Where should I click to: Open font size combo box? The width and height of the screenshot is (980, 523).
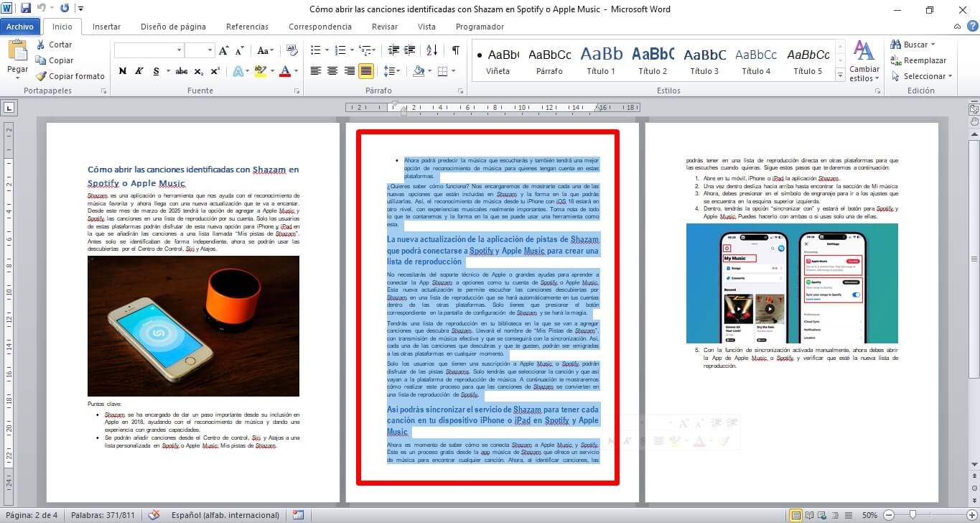click(x=200, y=50)
